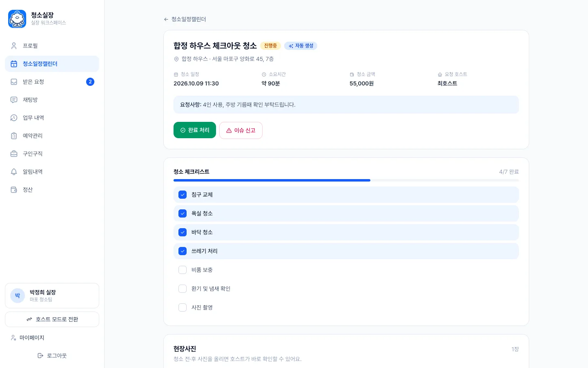Click the 이슈 신고 button
The width and height of the screenshot is (588, 368).
[x=241, y=130]
